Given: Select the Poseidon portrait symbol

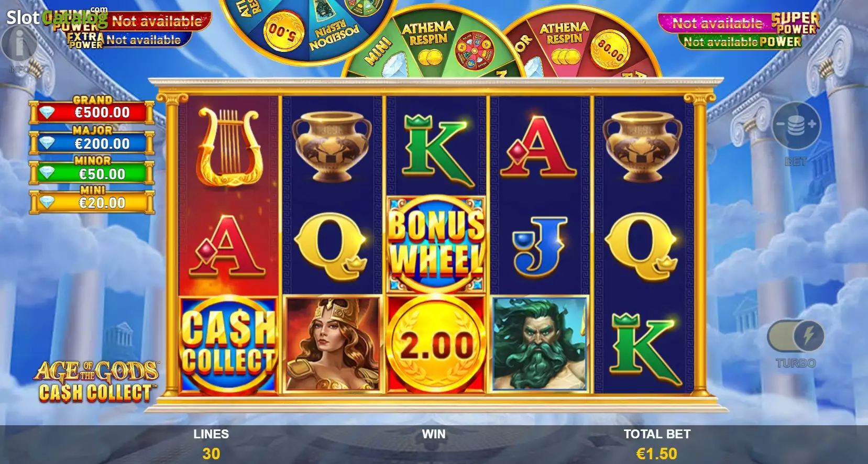Looking at the screenshot, I should click(x=540, y=344).
